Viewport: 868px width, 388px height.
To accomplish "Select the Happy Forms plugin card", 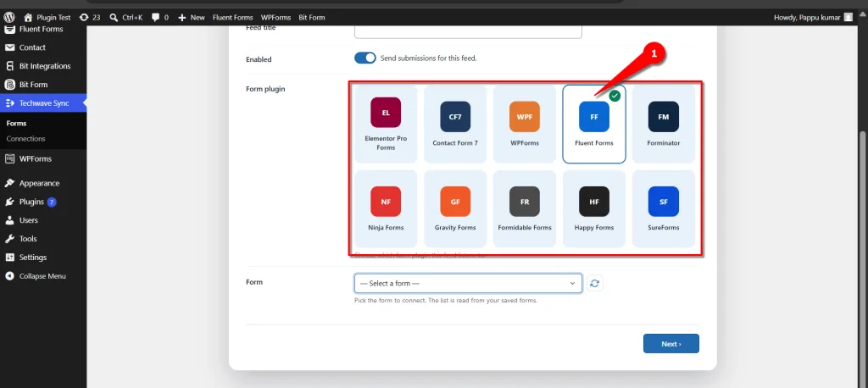I will [x=594, y=208].
